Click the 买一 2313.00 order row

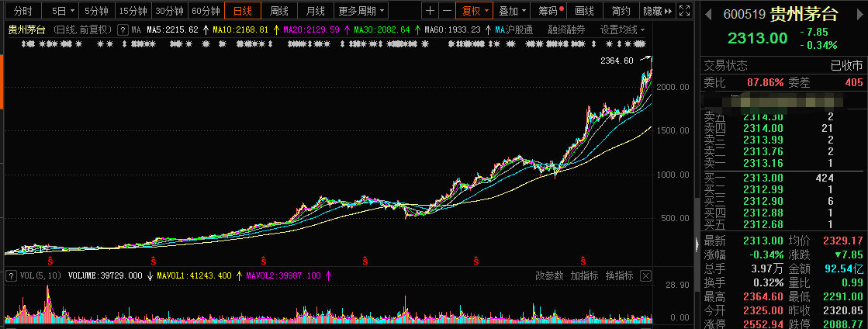click(783, 178)
